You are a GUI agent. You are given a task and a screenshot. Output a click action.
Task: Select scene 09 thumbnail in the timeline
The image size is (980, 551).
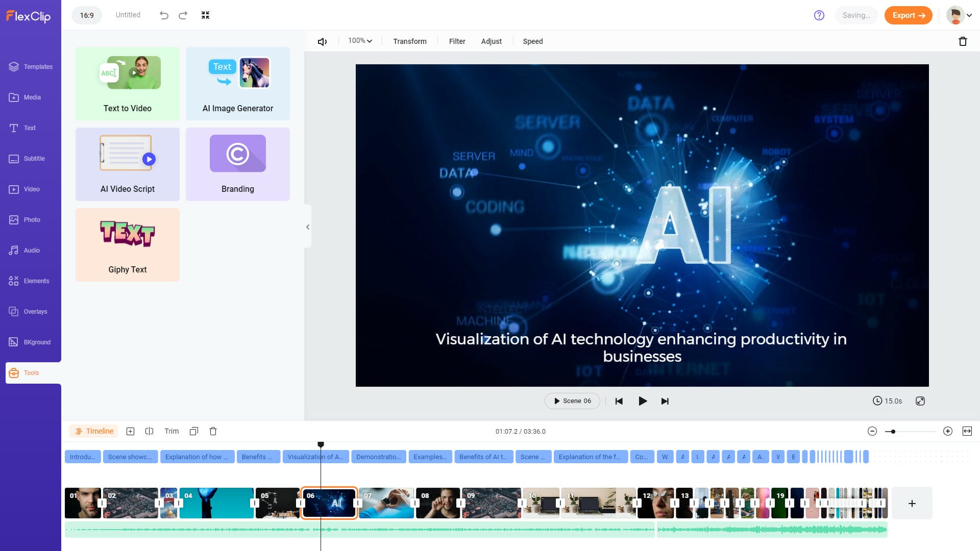(492, 503)
